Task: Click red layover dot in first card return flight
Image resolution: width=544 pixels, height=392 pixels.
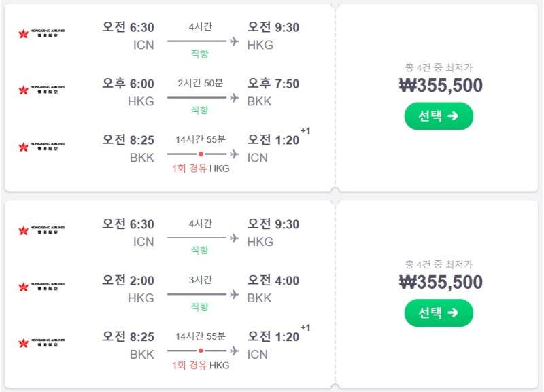Action: coord(201,154)
